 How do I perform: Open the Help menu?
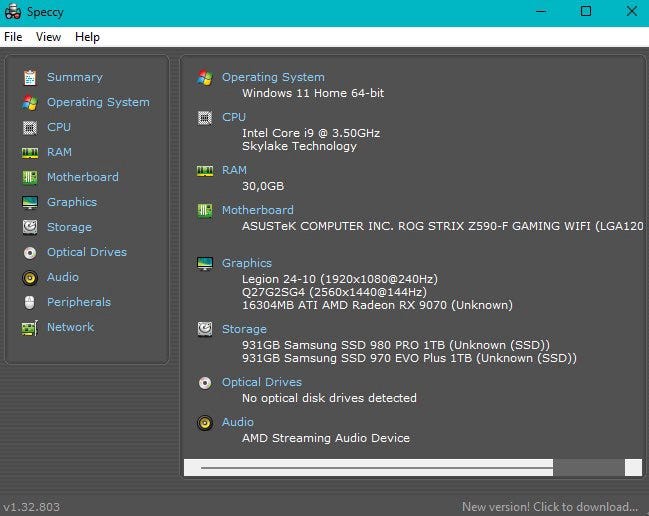tap(87, 37)
